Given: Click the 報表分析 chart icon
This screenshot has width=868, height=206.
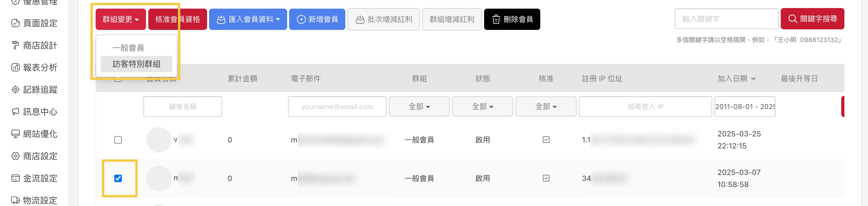Looking at the screenshot, I should (x=16, y=67).
